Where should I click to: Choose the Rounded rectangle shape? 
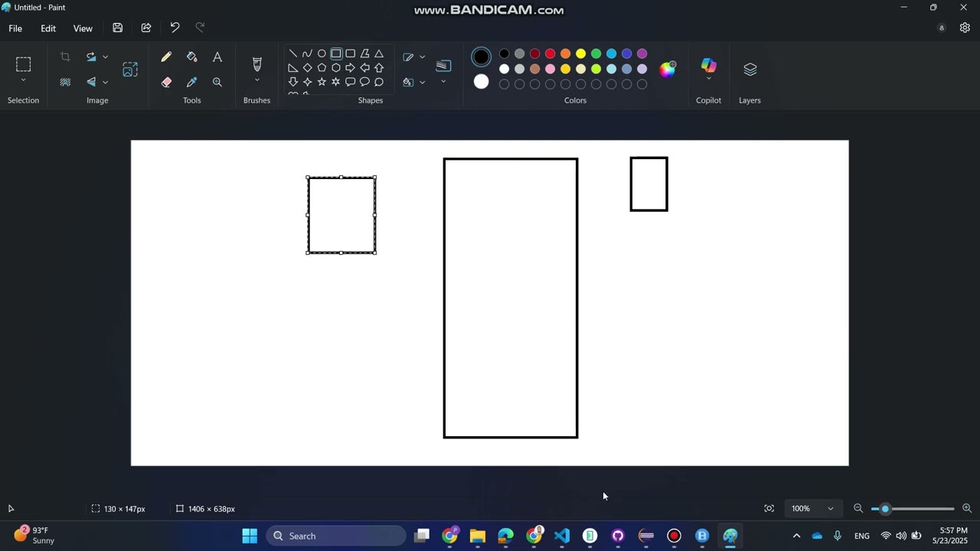click(350, 54)
